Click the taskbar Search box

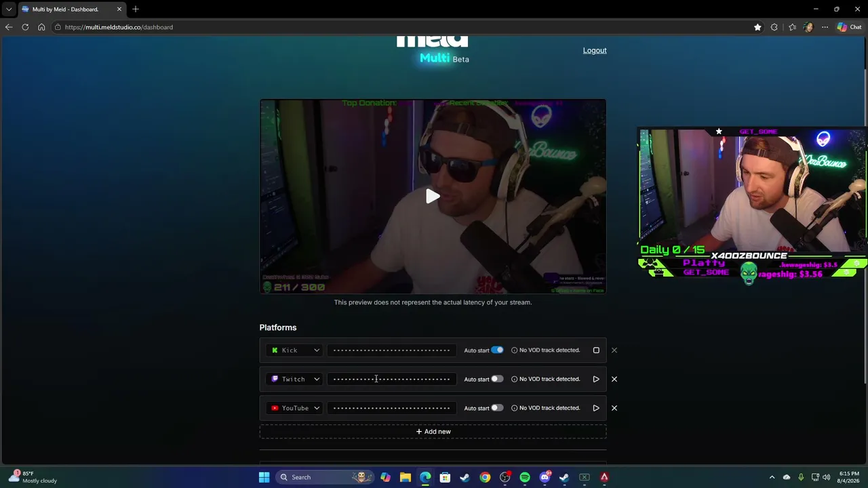pyautogui.click(x=324, y=477)
